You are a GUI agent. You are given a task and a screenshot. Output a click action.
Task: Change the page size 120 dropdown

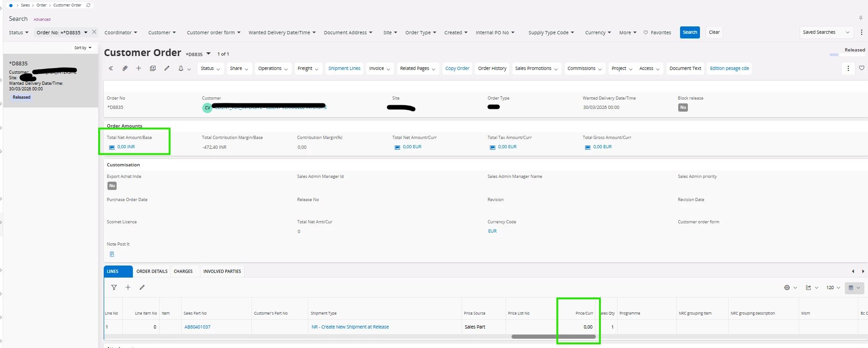pos(833,288)
